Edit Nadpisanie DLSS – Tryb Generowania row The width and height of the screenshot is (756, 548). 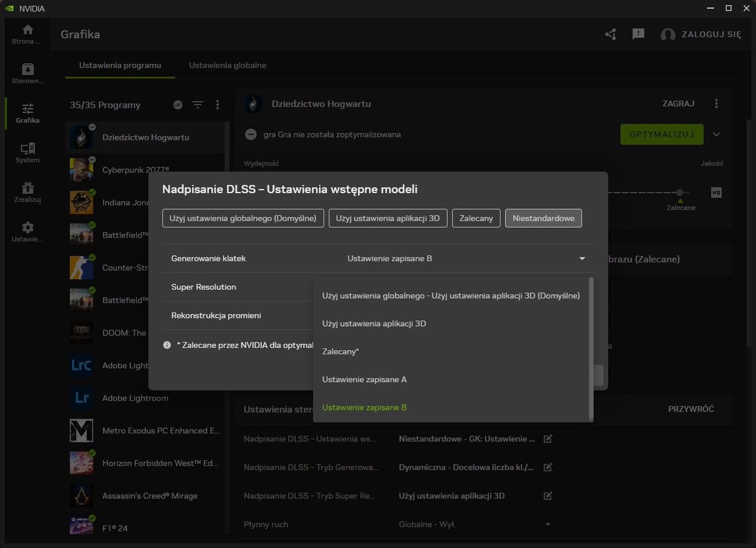tap(548, 467)
